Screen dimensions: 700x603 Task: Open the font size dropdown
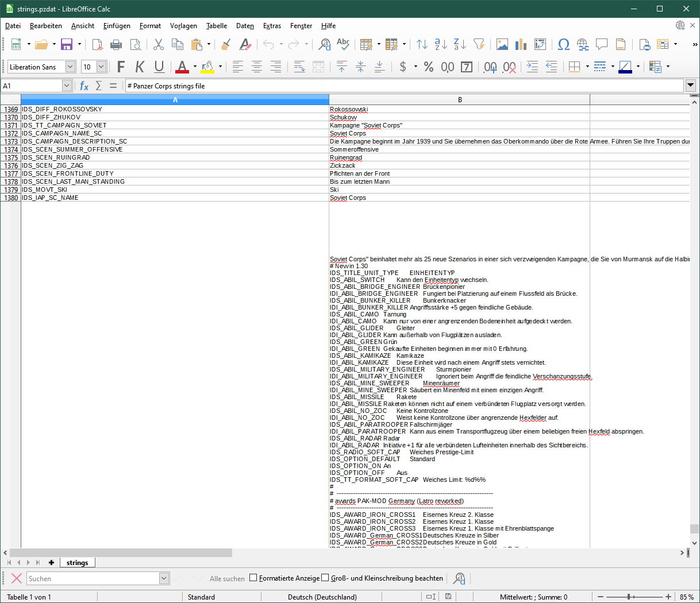[101, 67]
